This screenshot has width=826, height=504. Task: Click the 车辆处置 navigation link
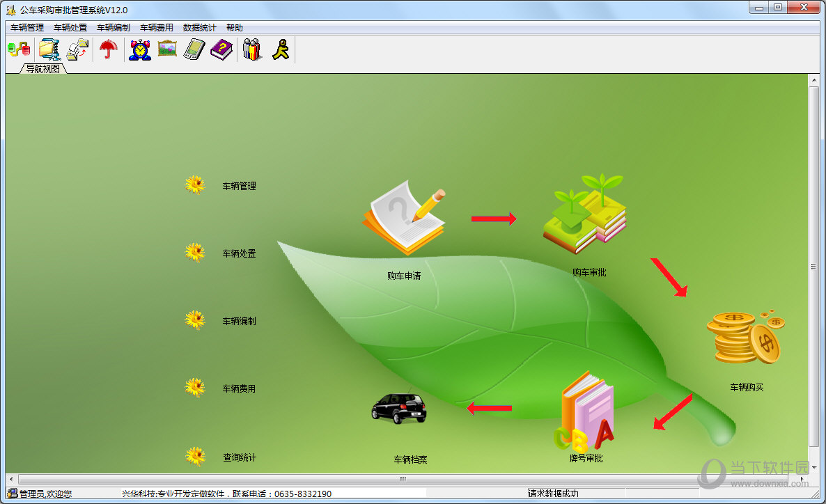239,253
